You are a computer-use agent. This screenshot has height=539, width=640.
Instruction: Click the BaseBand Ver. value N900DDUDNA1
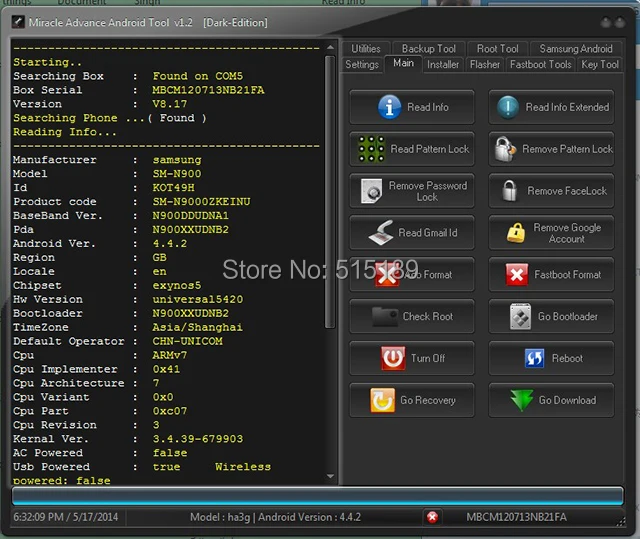tap(191, 215)
